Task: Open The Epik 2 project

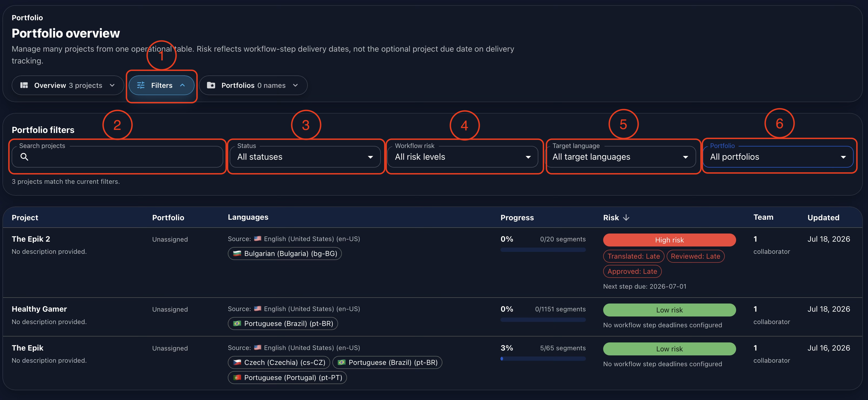Action: [x=31, y=239]
